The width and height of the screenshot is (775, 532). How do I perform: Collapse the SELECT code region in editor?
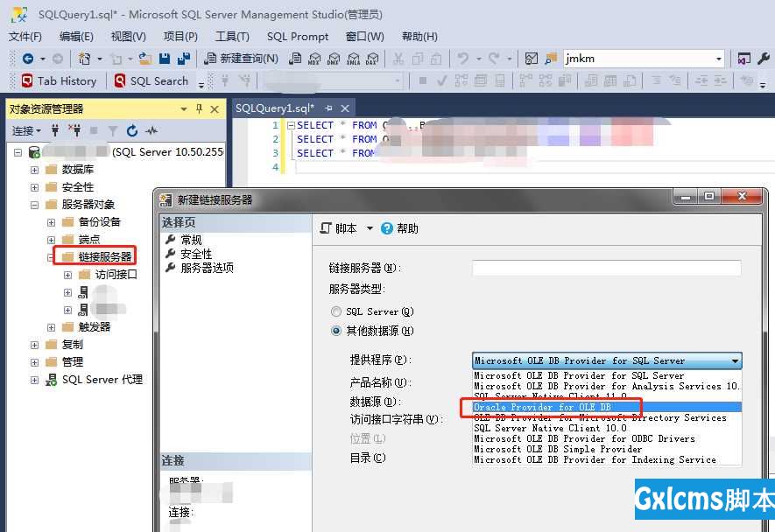coord(291,125)
